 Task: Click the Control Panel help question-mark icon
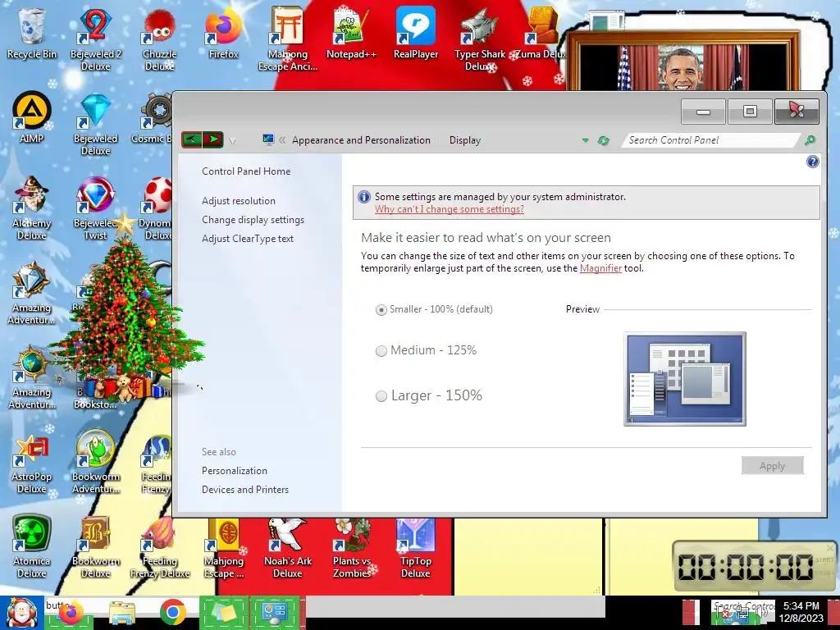coord(812,162)
